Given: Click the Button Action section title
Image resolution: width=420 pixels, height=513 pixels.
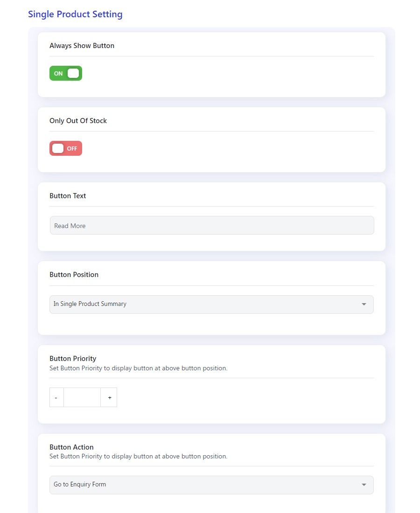Looking at the screenshot, I should pos(71,447).
